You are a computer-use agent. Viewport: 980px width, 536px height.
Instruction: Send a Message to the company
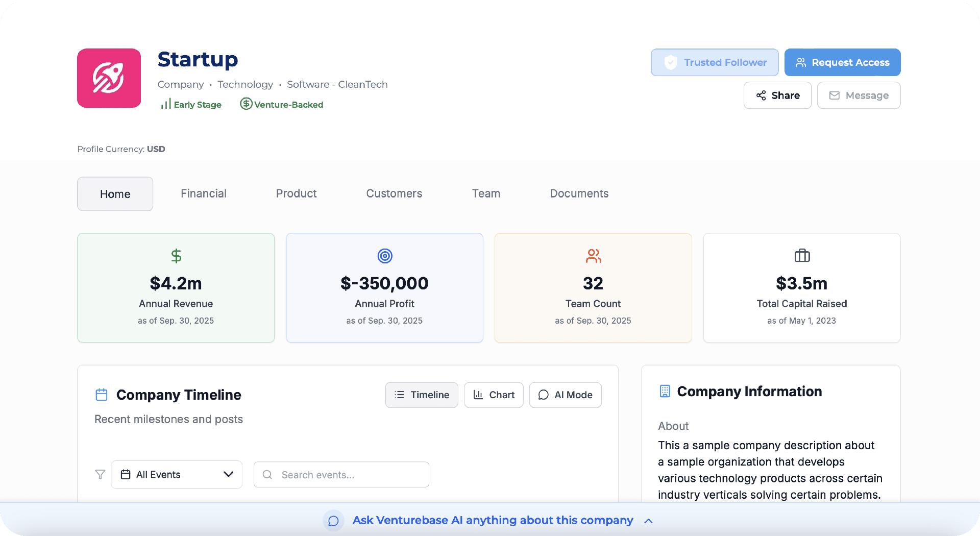point(859,95)
